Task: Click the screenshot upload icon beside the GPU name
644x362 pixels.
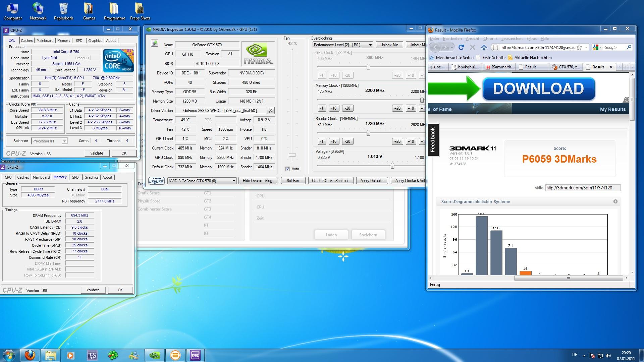Action: (155, 43)
